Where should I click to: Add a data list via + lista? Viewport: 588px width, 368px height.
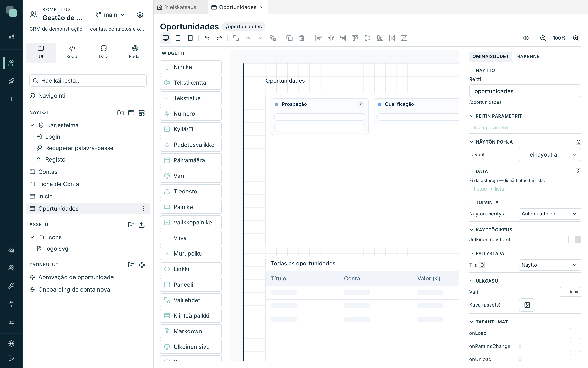(497, 189)
